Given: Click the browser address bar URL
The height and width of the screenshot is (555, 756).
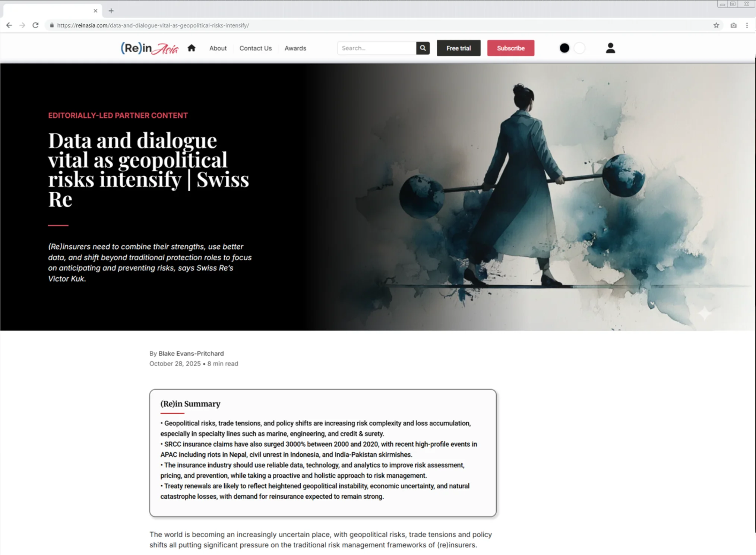Looking at the screenshot, I should point(153,25).
